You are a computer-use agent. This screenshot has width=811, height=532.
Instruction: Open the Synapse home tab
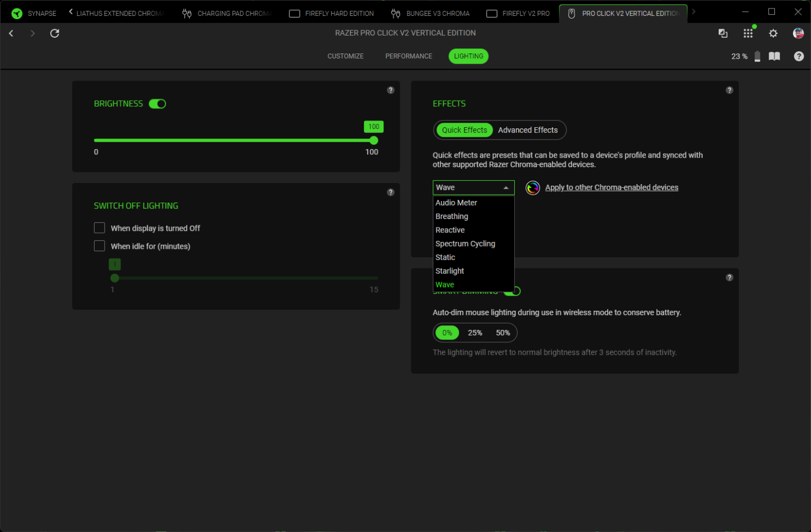(x=34, y=14)
